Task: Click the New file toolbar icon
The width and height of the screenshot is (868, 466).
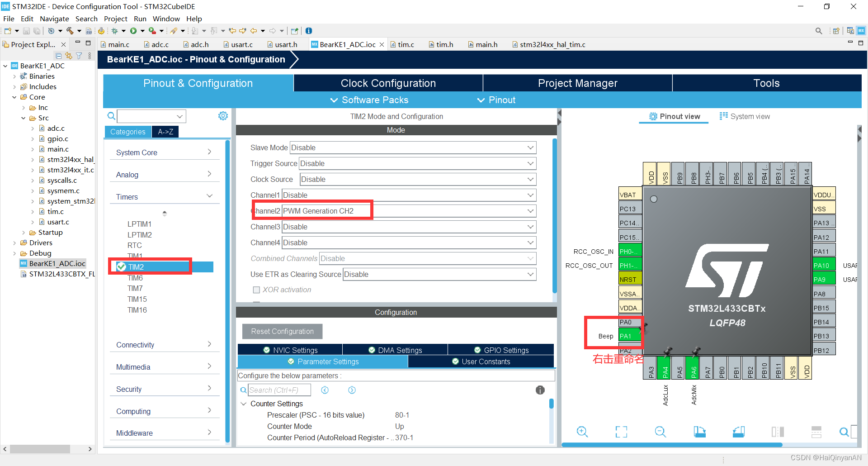Action: [8, 31]
